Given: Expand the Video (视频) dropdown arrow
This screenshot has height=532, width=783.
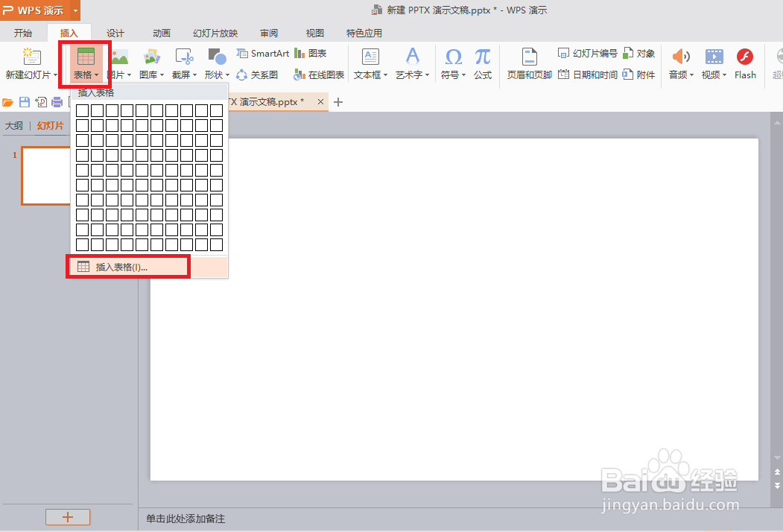Looking at the screenshot, I should [724, 75].
